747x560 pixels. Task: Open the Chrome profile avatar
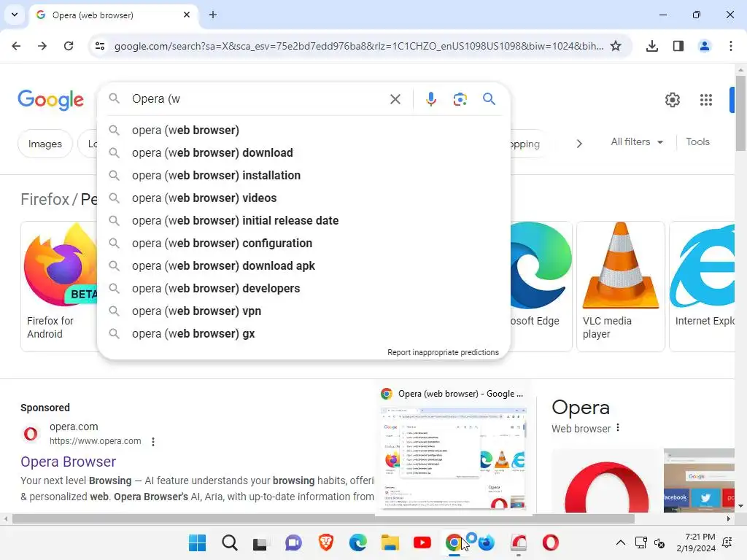[704, 46]
